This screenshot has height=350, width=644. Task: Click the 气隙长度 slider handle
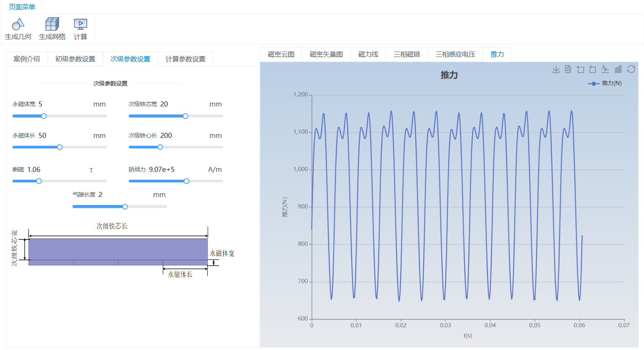pyautogui.click(x=125, y=207)
